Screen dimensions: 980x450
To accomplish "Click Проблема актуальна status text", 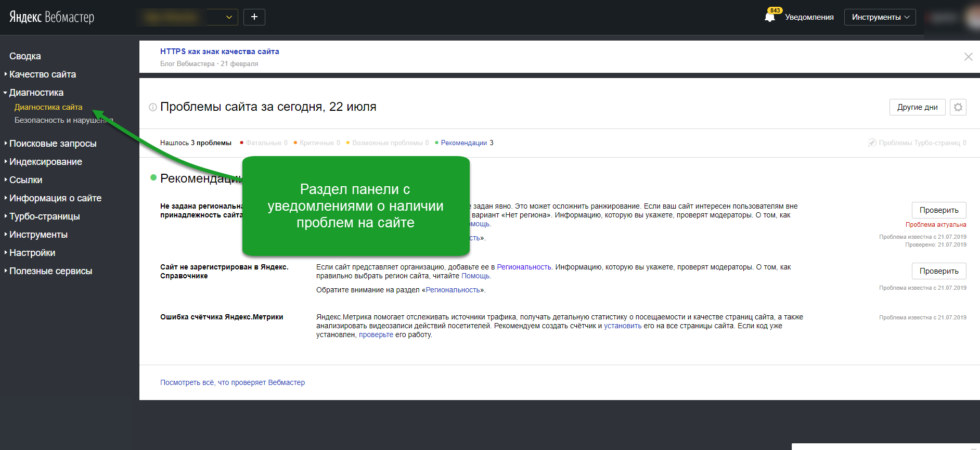I will point(936,225).
